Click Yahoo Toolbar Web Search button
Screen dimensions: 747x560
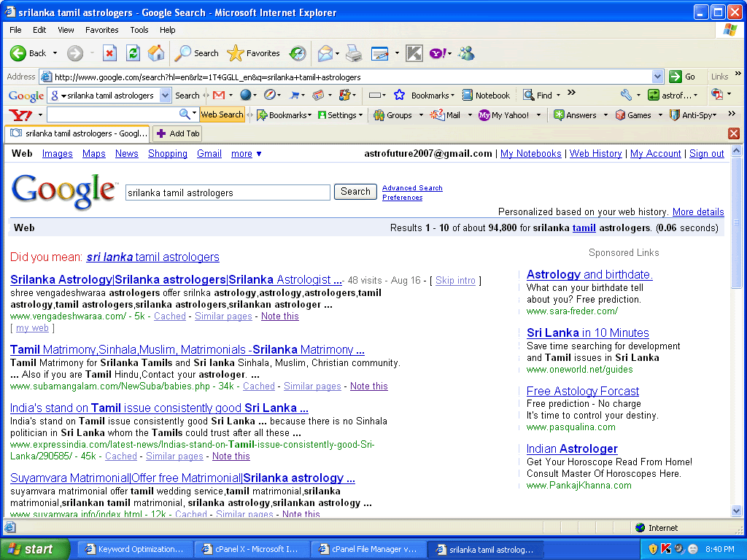(222, 114)
